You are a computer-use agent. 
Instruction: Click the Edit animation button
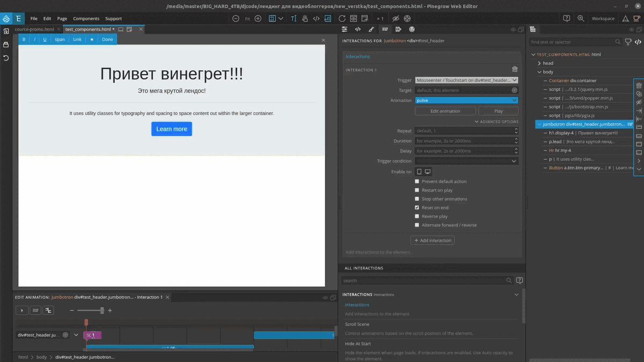pos(445,111)
